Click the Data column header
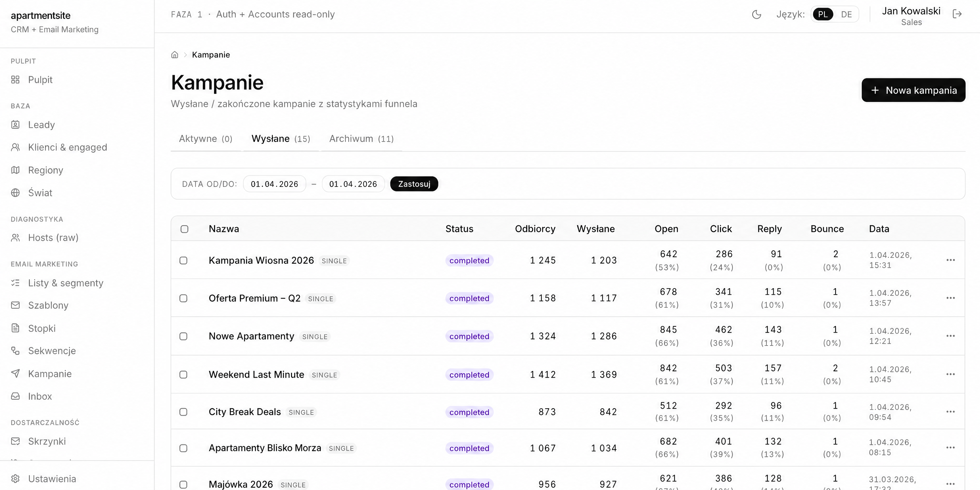The image size is (980, 490). coord(879,229)
